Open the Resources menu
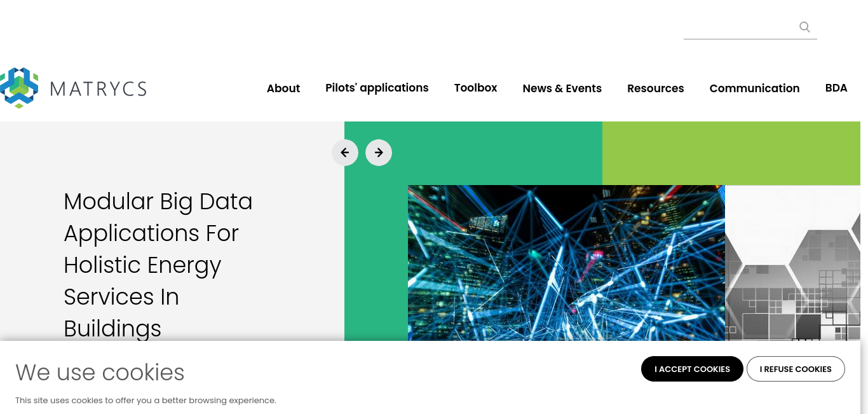The height and width of the screenshot is (414, 868). click(655, 88)
